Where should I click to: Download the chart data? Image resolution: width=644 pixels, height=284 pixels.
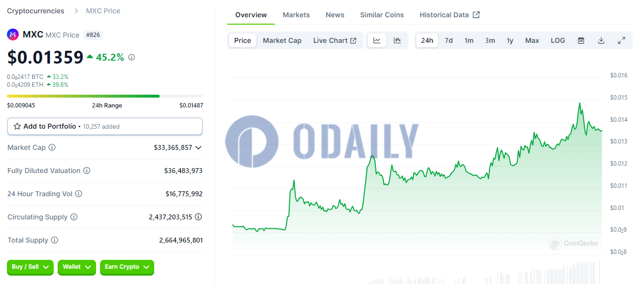(601, 40)
